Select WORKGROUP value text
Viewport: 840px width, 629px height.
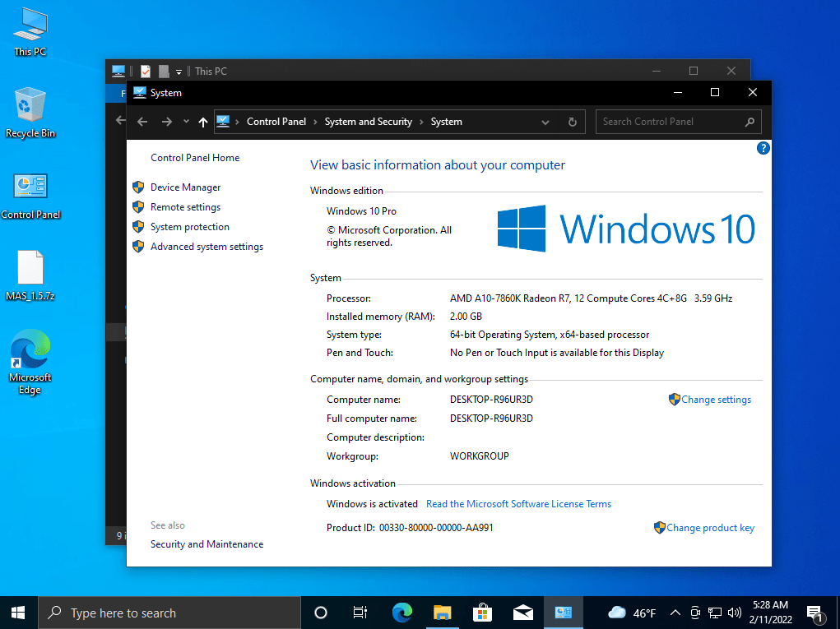click(x=480, y=456)
